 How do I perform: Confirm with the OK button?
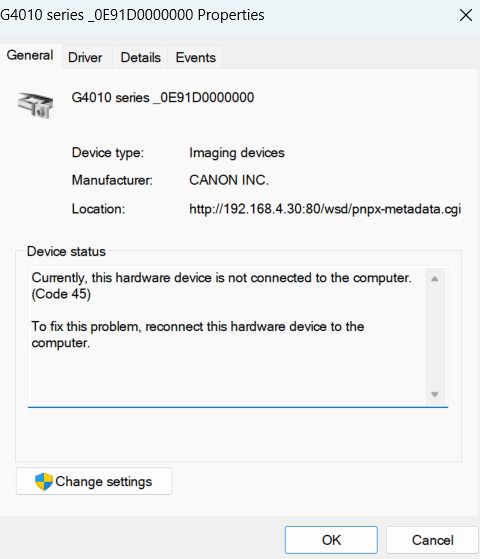click(331, 540)
